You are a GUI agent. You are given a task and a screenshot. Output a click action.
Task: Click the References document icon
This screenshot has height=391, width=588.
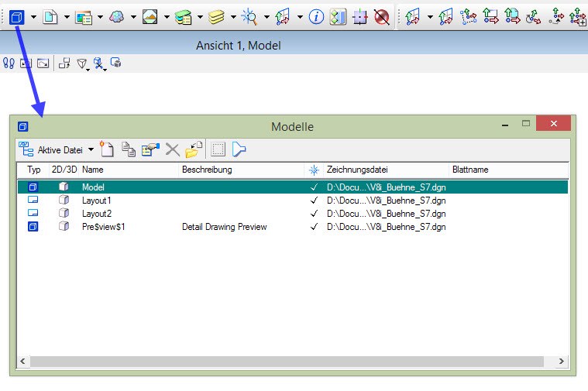50,17
